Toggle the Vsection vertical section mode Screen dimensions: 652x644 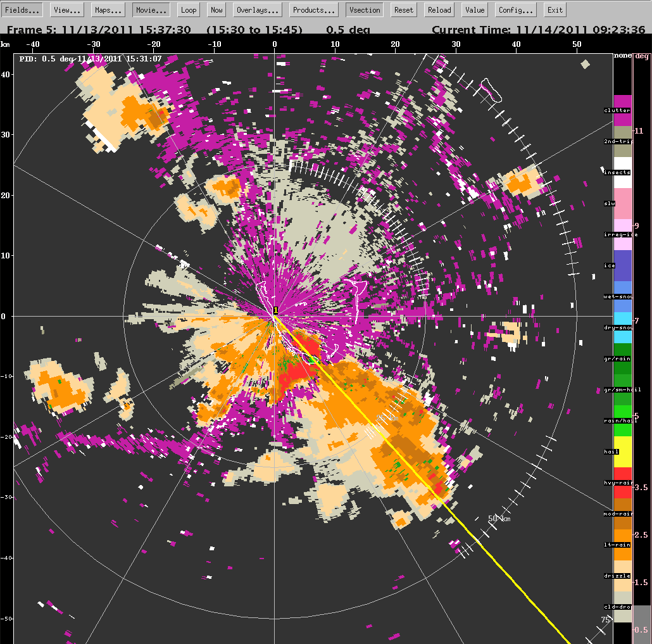click(x=365, y=9)
